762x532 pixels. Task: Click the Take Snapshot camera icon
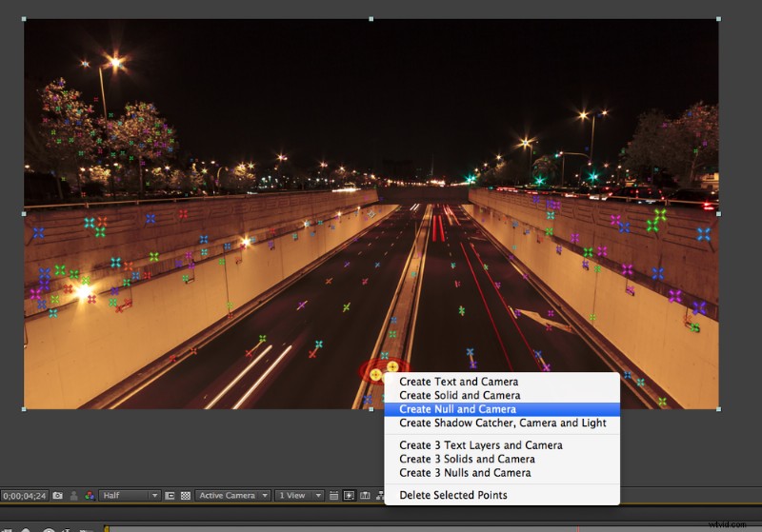(x=58, y=496)
